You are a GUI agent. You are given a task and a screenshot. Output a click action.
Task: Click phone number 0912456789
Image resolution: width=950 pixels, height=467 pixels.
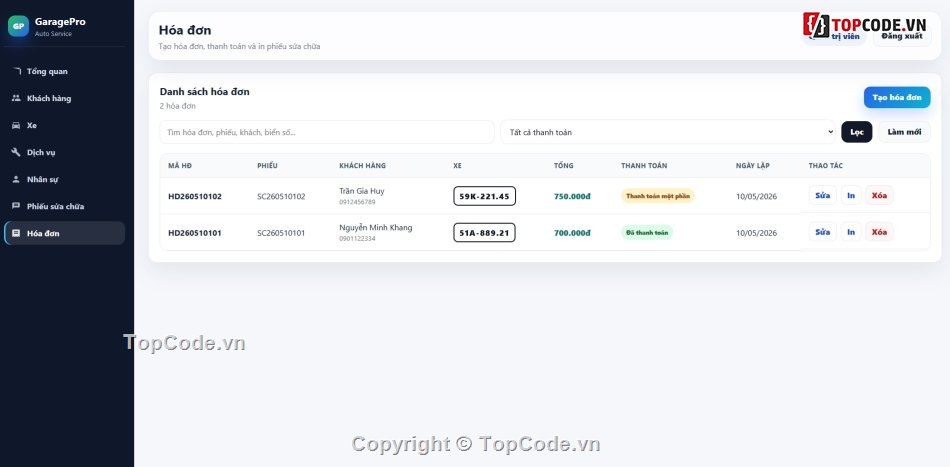pos(357,202)
